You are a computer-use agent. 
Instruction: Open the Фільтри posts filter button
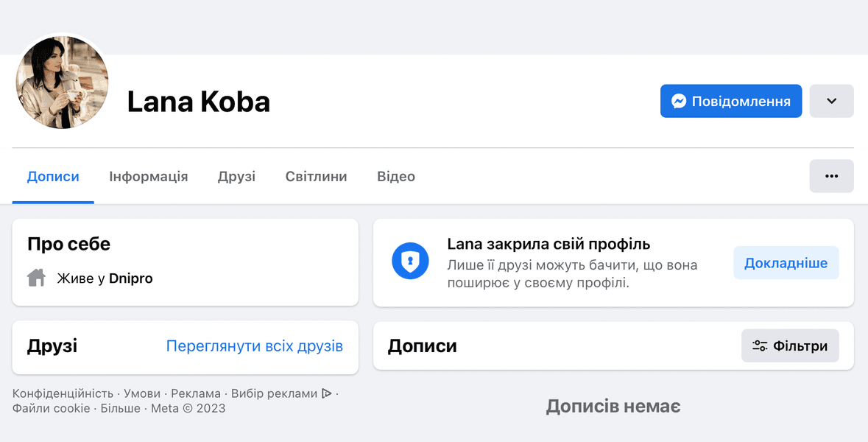click(789, 346)
